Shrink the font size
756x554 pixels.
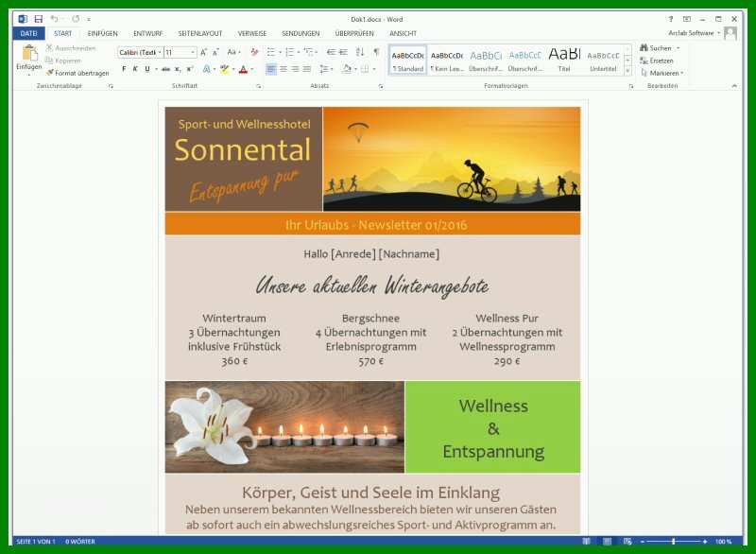pos(215,52)
